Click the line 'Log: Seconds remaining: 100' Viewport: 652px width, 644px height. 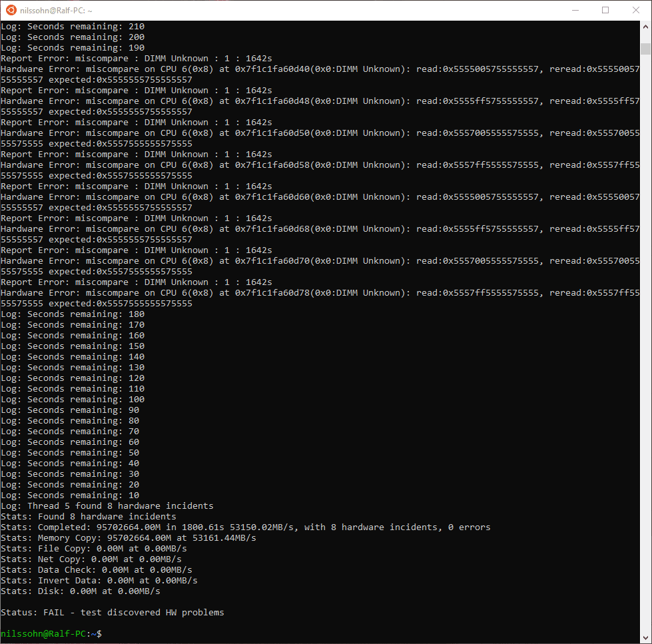[73, 400]
